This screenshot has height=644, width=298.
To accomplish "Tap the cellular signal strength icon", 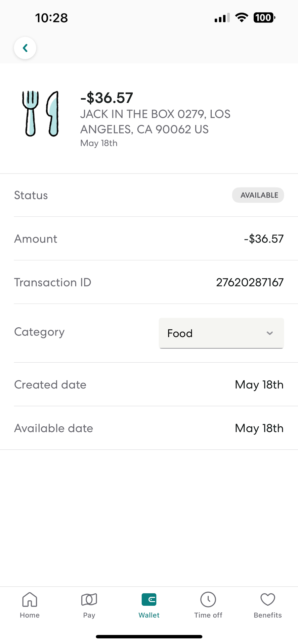I will (222, 17).
